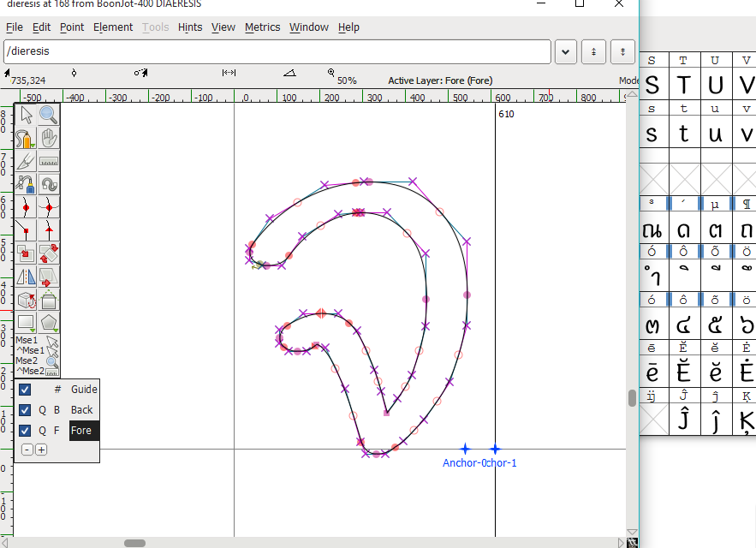Click the vertical scrollbar thumb of glyph canvas

[x=632, y=398]
